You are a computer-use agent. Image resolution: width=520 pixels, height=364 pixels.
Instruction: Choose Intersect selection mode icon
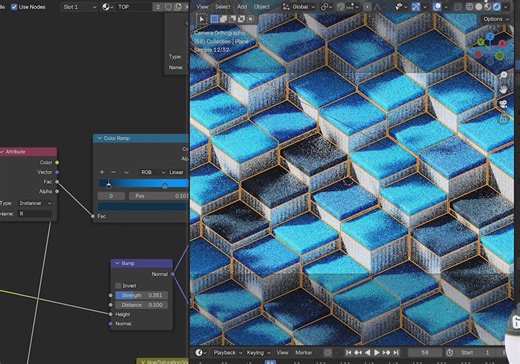click(x=250, y=19)
